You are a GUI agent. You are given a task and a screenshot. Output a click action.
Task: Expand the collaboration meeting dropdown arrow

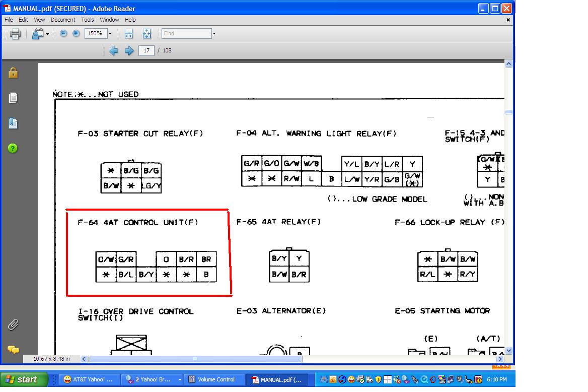(x=48, y=34)
